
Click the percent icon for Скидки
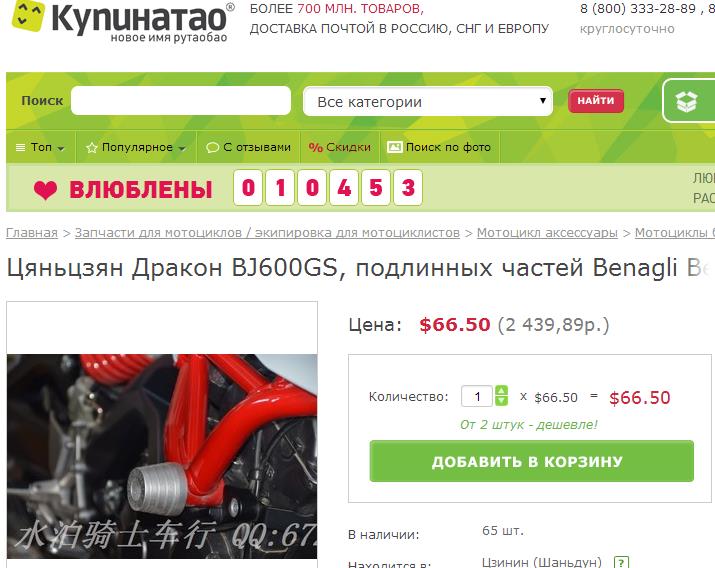pos(316,147)
